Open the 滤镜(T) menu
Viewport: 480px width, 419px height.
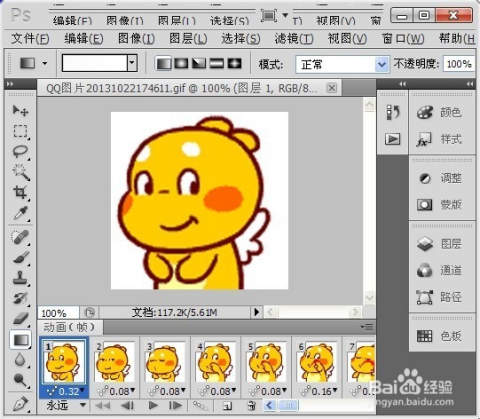click(294, 39)
